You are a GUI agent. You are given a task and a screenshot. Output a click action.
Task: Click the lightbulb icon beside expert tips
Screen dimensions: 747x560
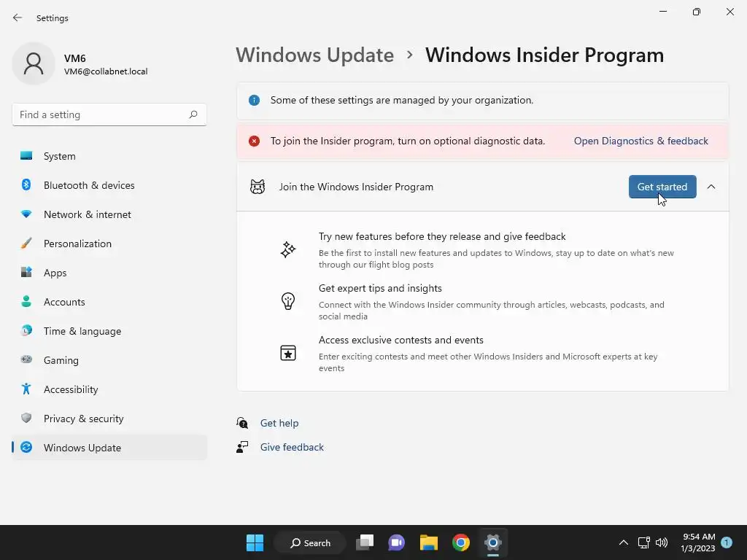pyautogui.click(x=287, y=301)
